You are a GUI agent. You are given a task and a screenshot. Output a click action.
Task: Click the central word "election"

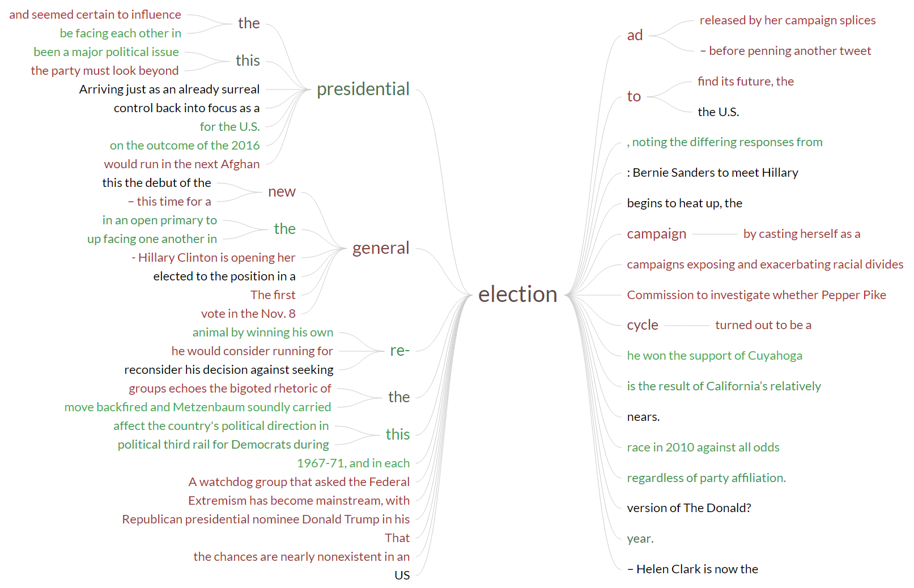(517, 295)
